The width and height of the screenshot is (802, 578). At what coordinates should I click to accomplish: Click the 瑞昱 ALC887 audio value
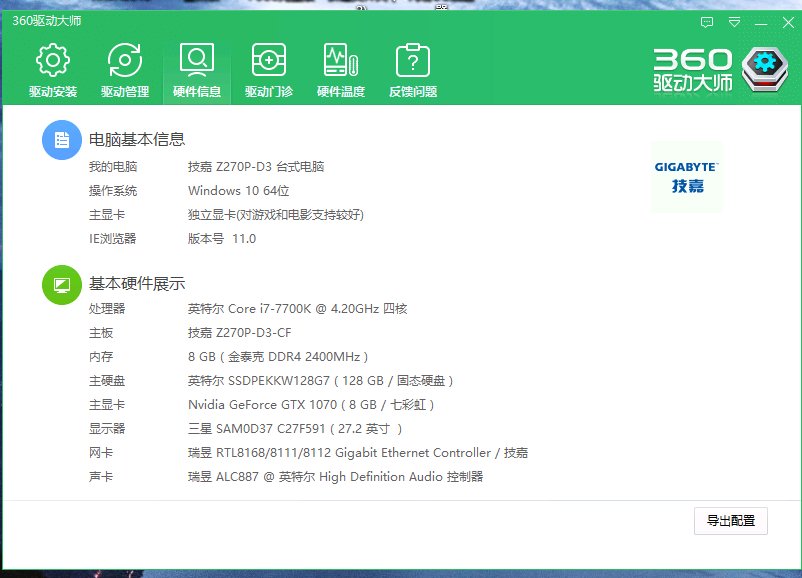[335, 477]
